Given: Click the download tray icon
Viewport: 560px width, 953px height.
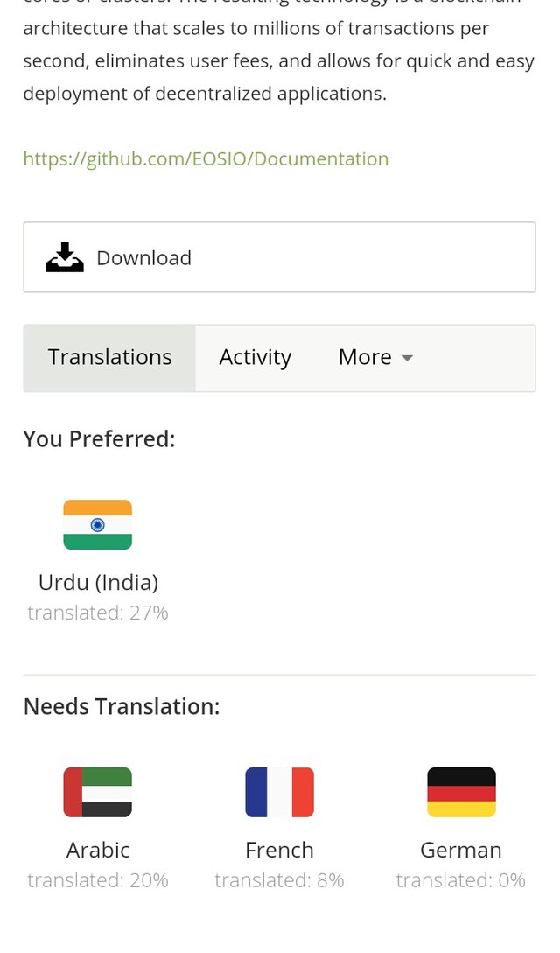Looking at the screenshot, I should [65, 257].
